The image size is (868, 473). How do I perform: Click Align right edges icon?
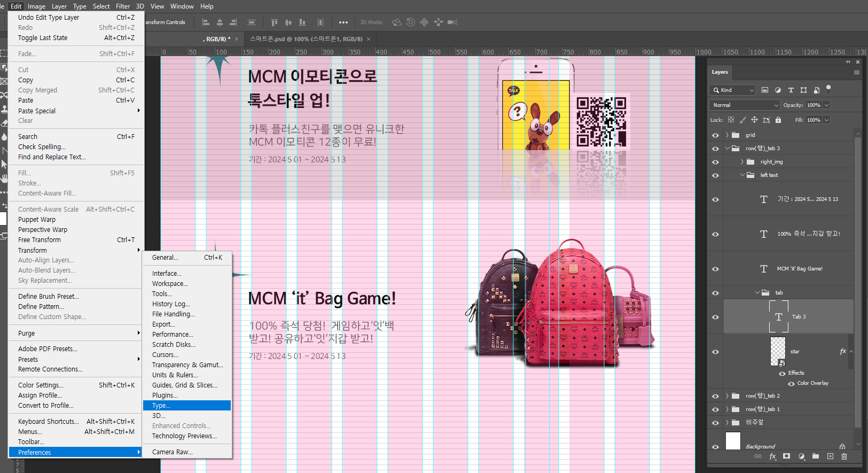(233, 22)
